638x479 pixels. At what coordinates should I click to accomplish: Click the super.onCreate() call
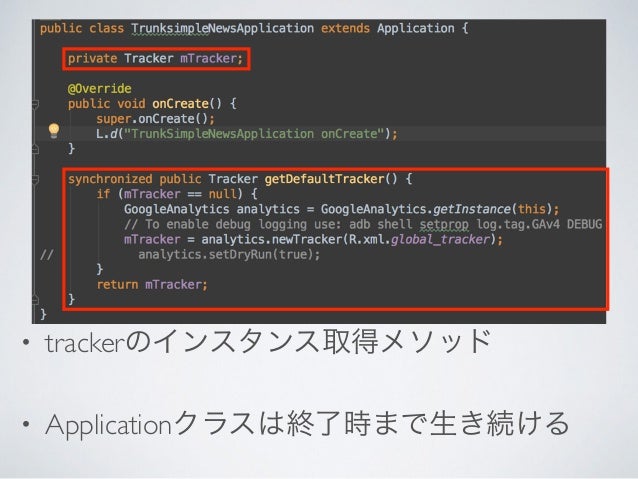point(155,119)
